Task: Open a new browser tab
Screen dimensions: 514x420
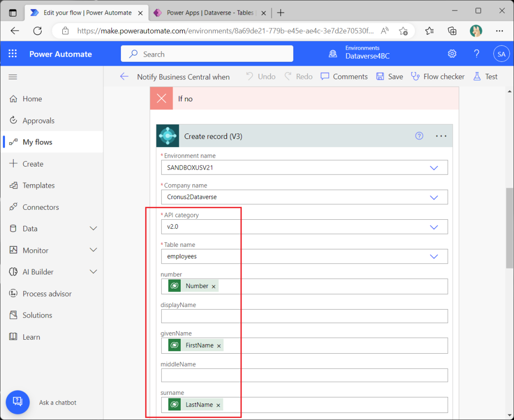Action: point(281,13)
